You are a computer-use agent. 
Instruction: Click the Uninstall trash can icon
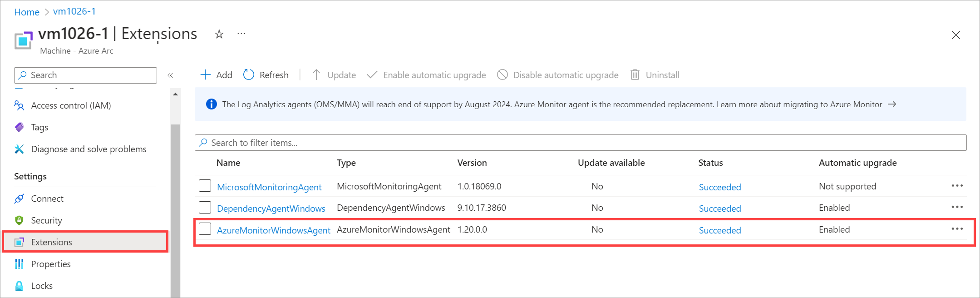tap(635, 74)
